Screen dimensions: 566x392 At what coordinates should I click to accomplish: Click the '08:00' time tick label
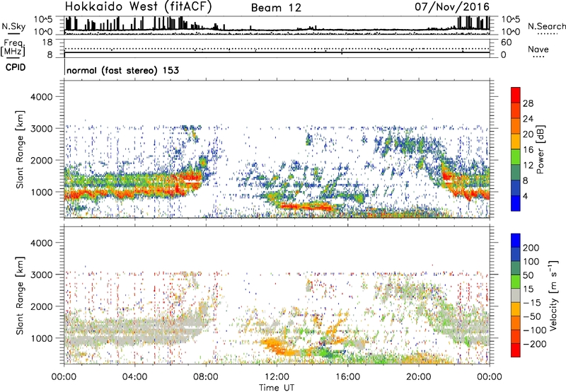click(206, 377)
